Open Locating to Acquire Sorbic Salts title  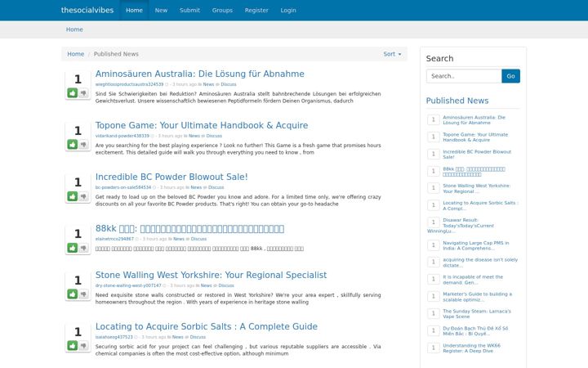(207, 326)
